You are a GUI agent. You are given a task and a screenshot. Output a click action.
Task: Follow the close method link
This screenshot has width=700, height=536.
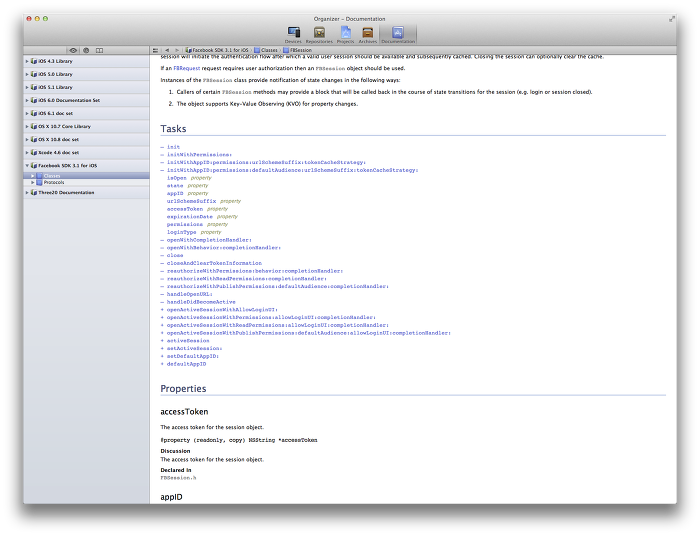[175, 255]
